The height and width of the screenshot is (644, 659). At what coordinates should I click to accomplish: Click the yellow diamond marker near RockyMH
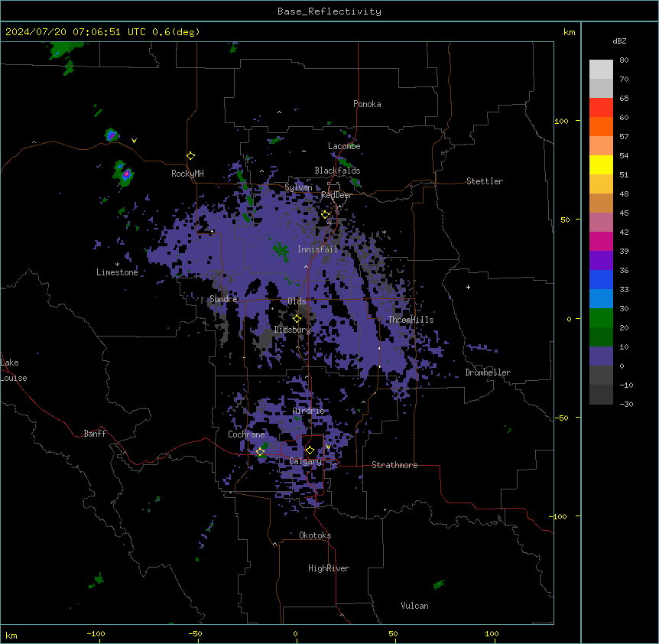191,156
